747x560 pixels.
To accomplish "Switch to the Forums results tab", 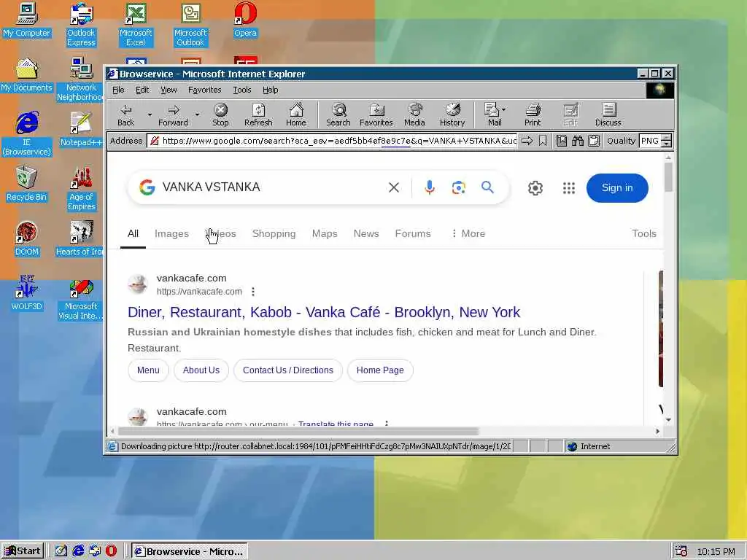I will pyautogui.click(x=413, y=234).
